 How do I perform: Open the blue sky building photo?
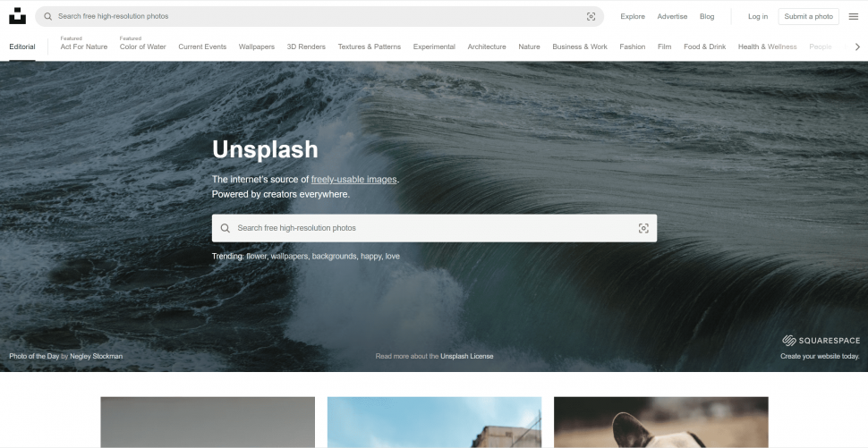pos(435,422)
